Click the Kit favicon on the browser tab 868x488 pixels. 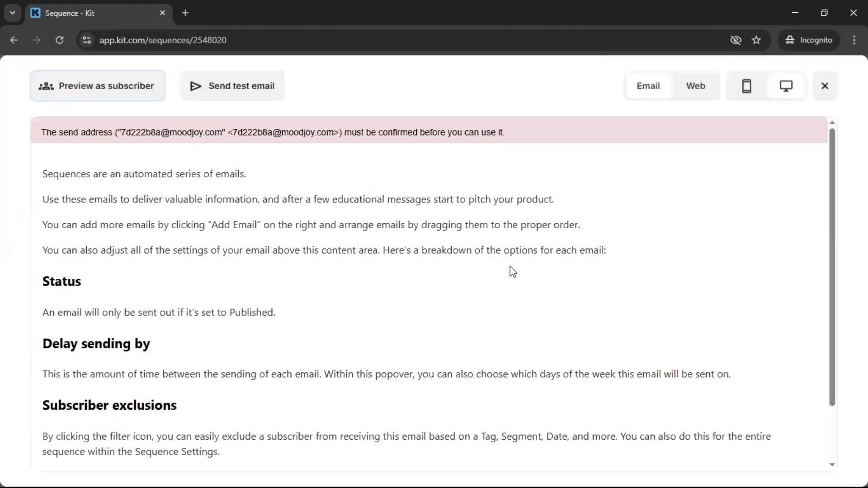[35, 13]
